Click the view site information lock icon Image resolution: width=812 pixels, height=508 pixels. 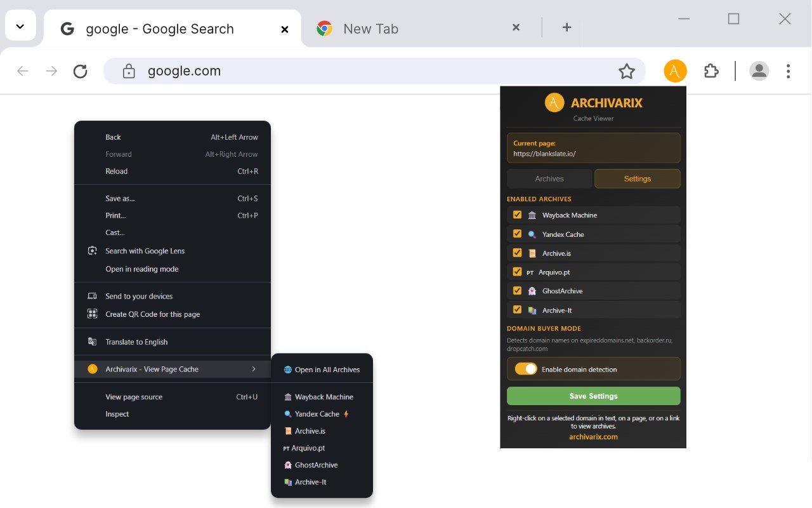pos(129,71)
